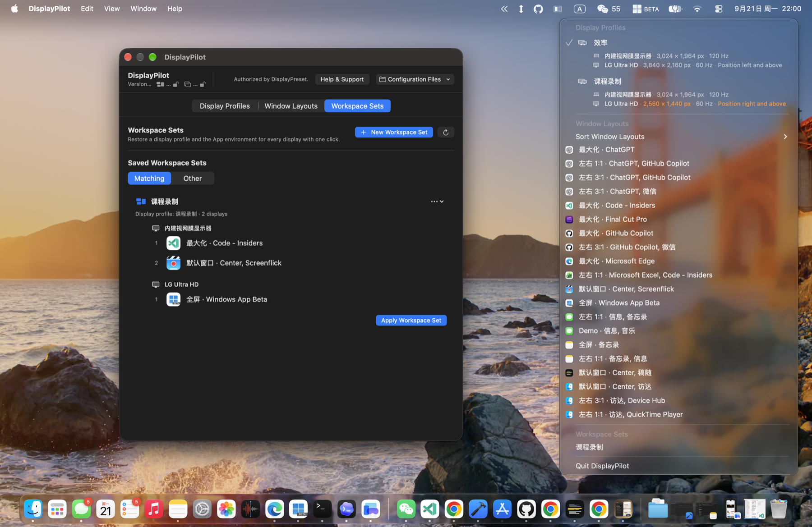This screenshot has width=812, height=527.
Task: Switch to Display Profiles tab
Action: (x=225, y=106)
